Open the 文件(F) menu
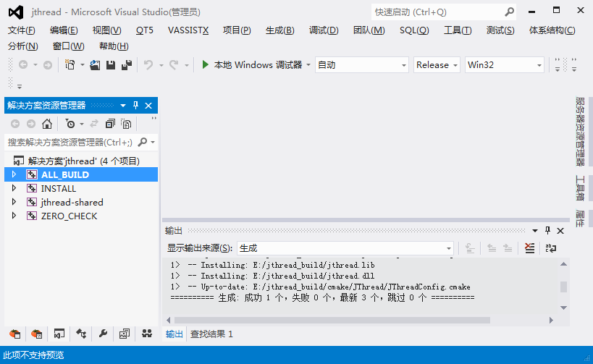This screenshot has width=593, height=364. click(x=22, y=30)
